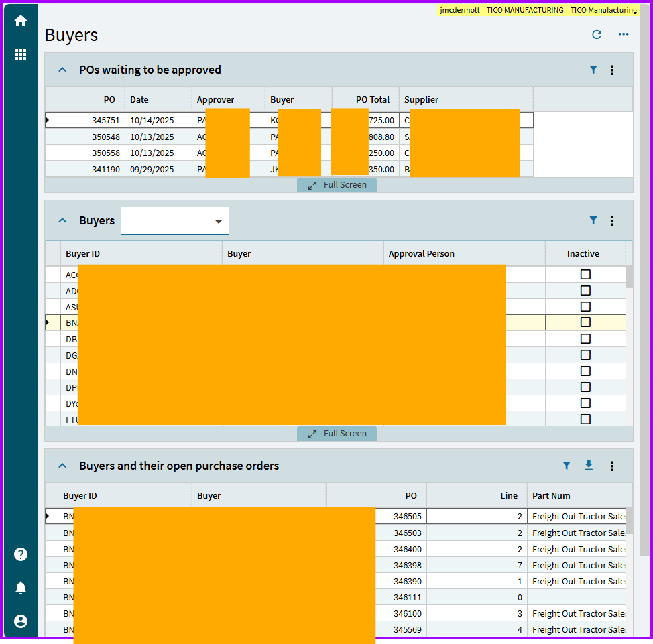The height and width of the screenshot is (644, 653).
Task: Collapse the Buyers and their open purchase orders panel
Action: coord(62,466)
